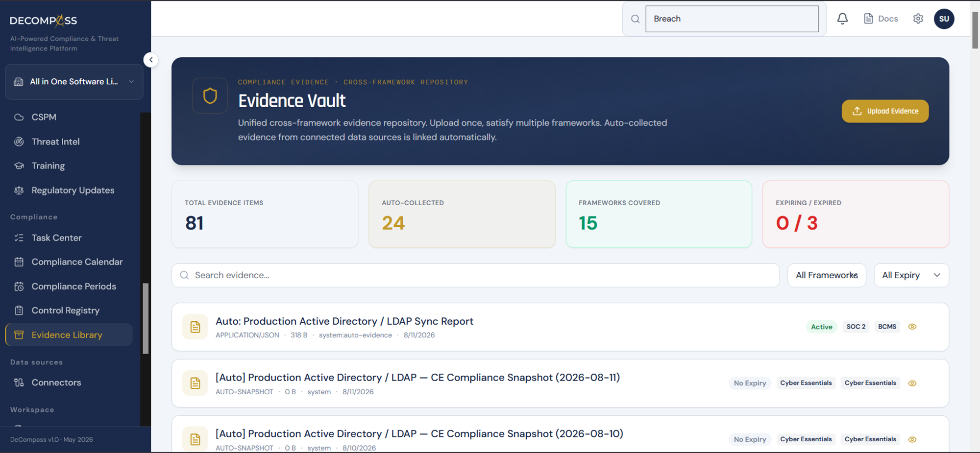
Task: View the 2026-08-11 snapshot via eye icon
Action: [912, 383]
